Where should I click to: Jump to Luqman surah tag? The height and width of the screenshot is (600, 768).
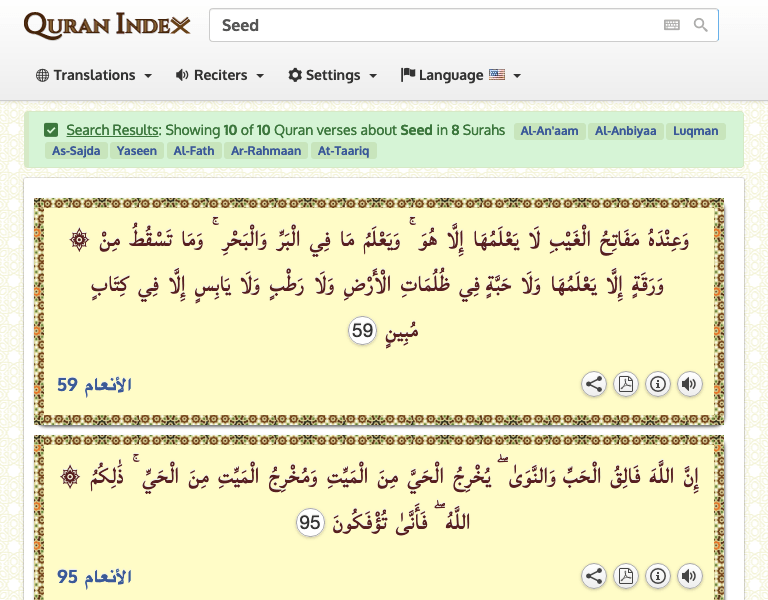pyautogui.click(x=696, y=131)
